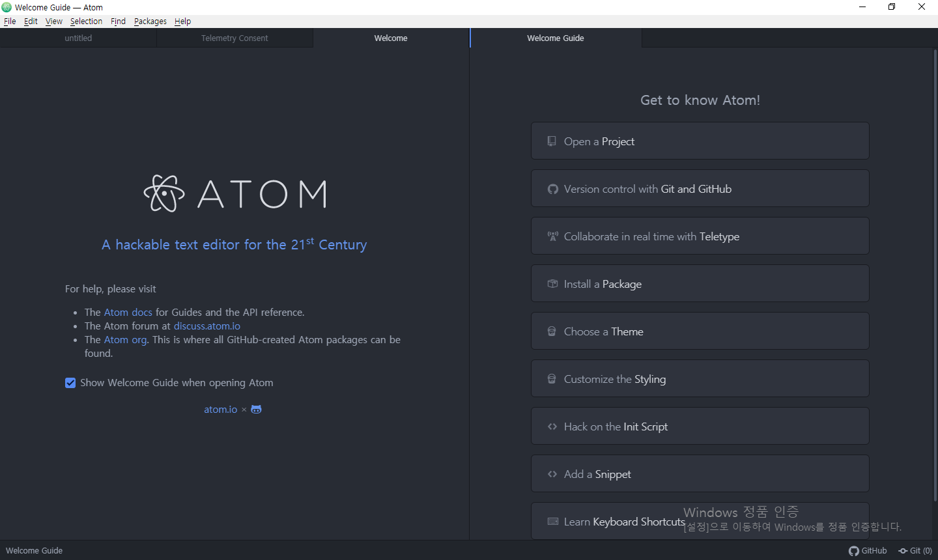Click the code brackets icon beside Add a Snippet
The width and height of the screenshot is (938, 560).
(552, 474)
